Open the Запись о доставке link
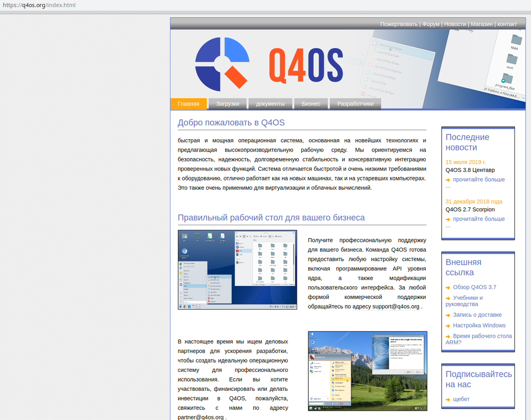The height and width of the screenshot is (420, 531). [477, 315]
